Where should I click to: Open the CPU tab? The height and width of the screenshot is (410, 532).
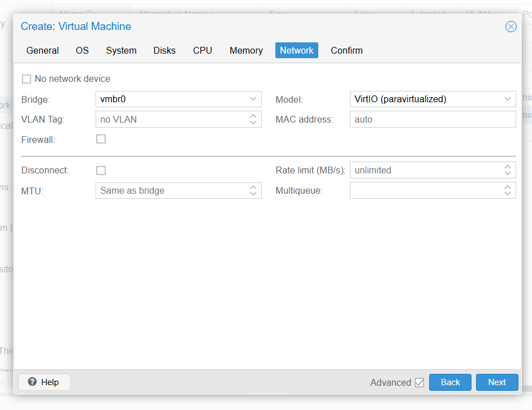pyautogui.click(x=202, y=50)
